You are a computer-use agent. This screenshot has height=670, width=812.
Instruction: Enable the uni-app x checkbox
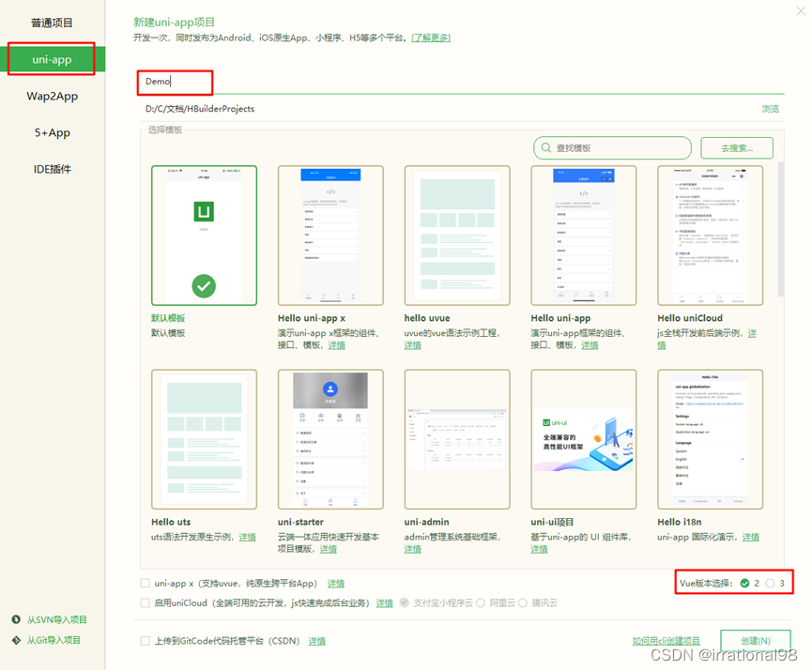point(146,584)
